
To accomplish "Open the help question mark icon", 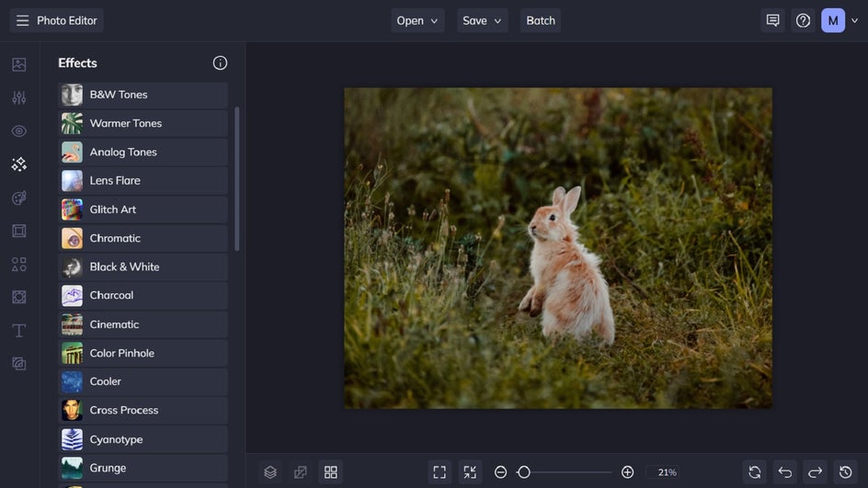I will (x=803, y=20).
